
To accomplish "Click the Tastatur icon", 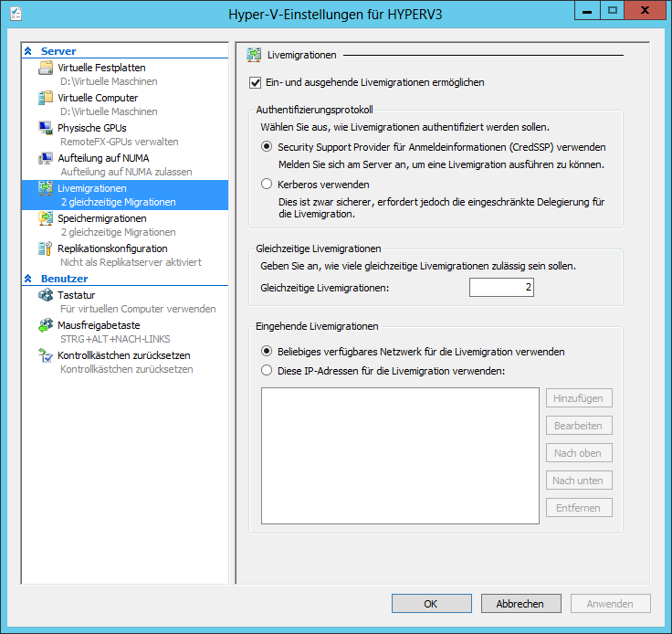I will [46, 295].
